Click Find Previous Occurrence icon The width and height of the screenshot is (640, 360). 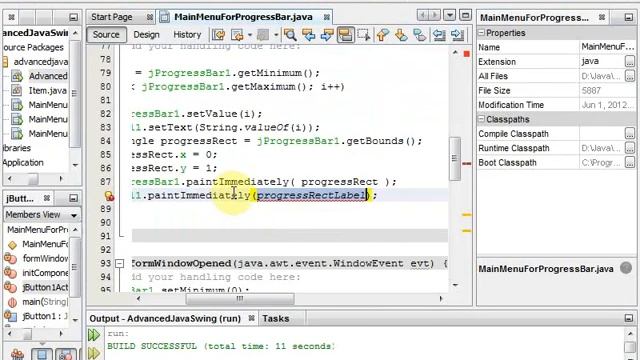point(309,35)
